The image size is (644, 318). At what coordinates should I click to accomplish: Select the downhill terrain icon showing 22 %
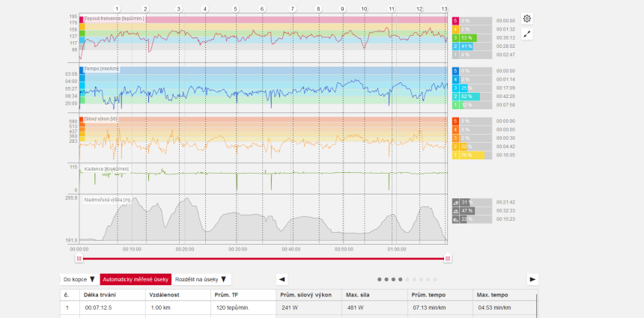(x=455, y=219)
